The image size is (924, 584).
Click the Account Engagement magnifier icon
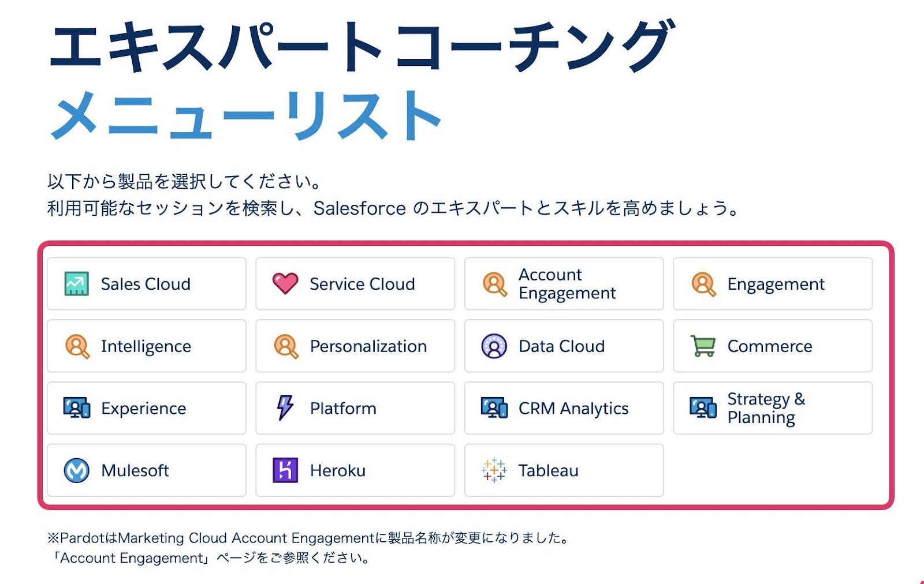click(494, 284)
